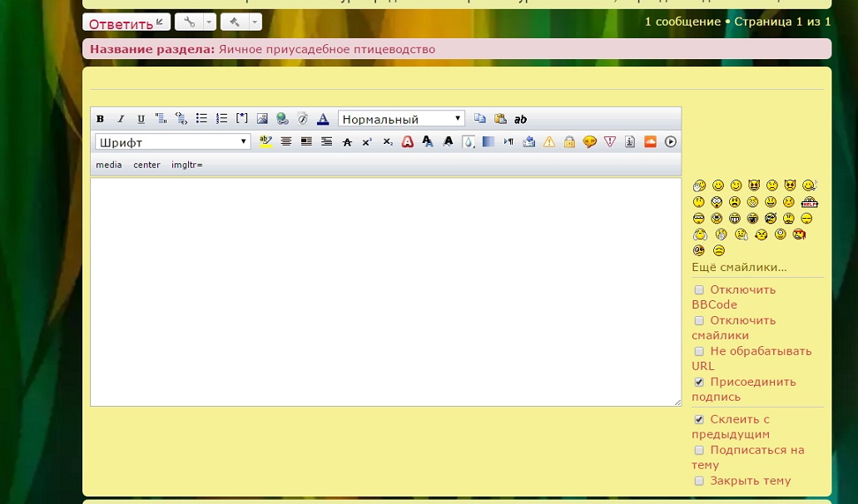The height and width of the screenshot is (504, 858).
Task: Toggle bold formatting in the editor
Action: (101, 119)
